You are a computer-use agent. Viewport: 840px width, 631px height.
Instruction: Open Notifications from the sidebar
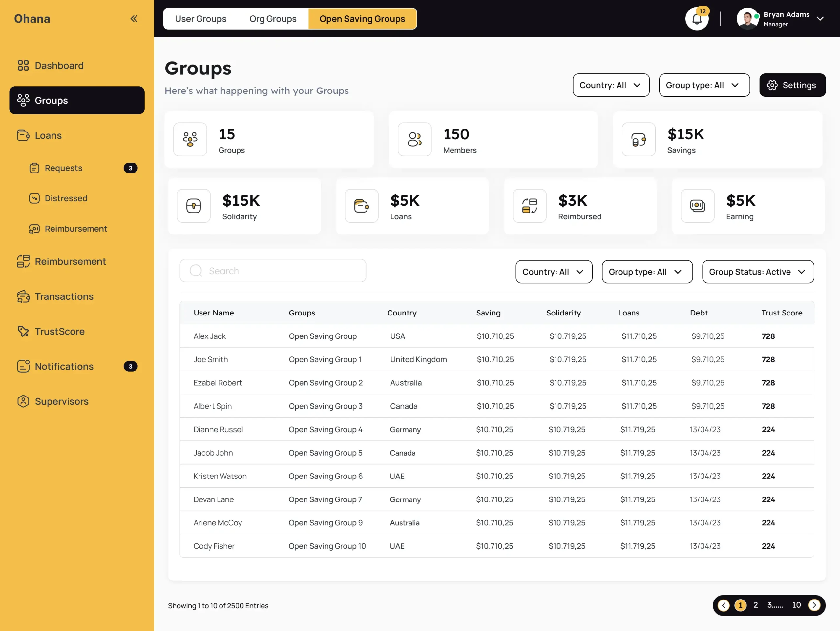pos(64,366)
